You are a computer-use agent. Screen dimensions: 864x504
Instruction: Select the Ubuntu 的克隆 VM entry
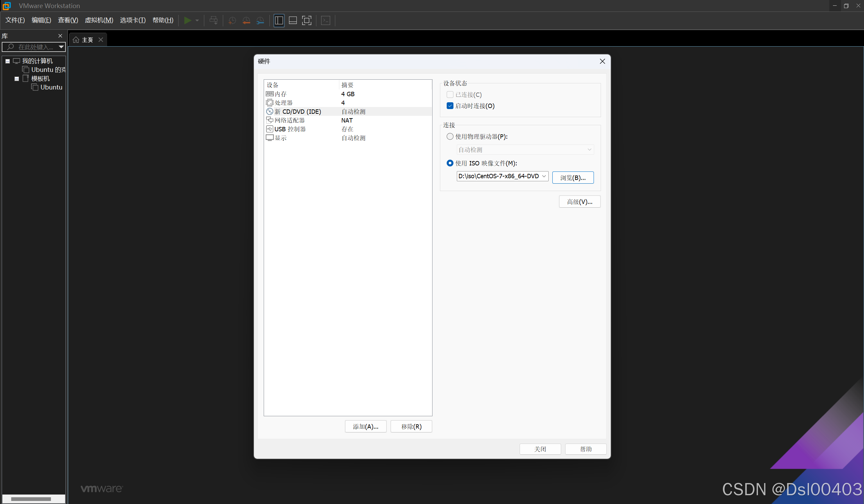click(48, 70)
